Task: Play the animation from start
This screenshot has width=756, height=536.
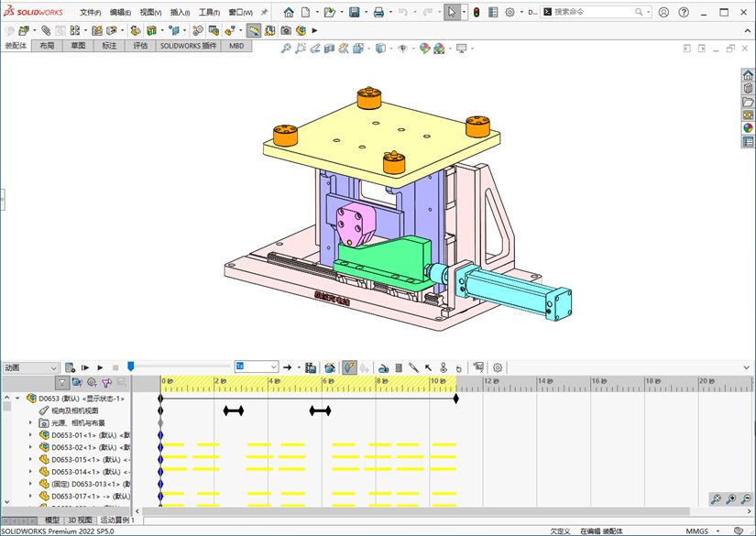Action: click(85, 367)
